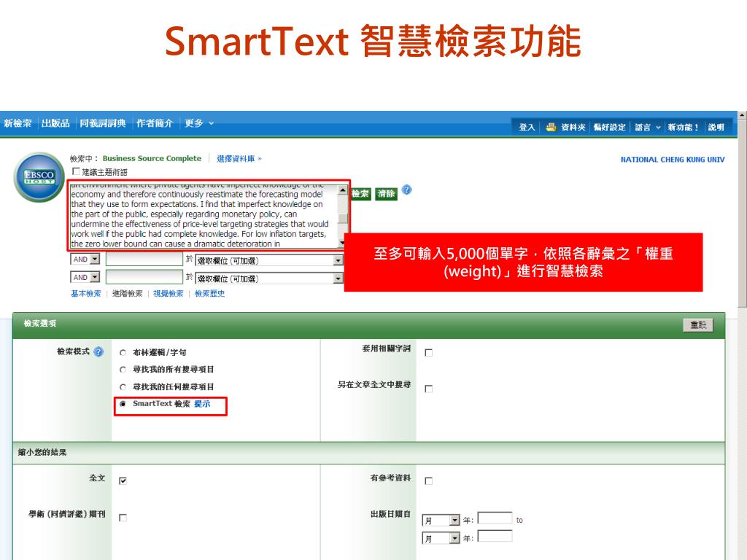The height and width of the screenshot is (560, 747).
Task: Click the Reset button in search options
Action: point(698,325)
